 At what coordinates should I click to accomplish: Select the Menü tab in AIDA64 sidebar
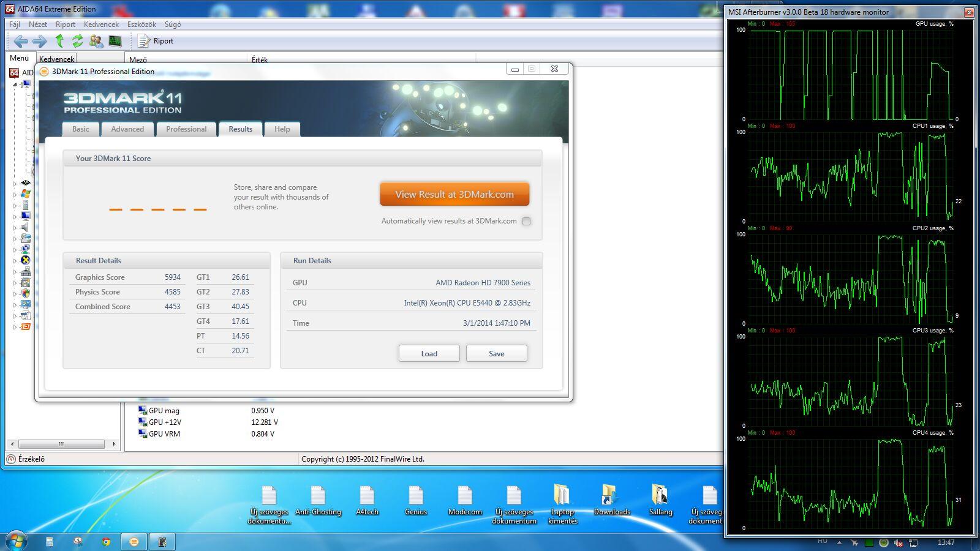tap(19, 58)
